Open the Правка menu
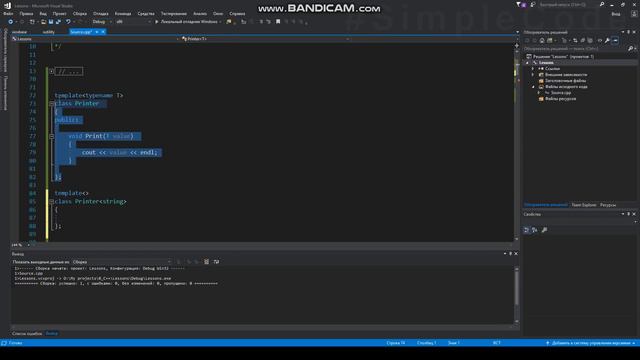Image resolution: width=640 pixels, height=360 pixels. (26, 13)
